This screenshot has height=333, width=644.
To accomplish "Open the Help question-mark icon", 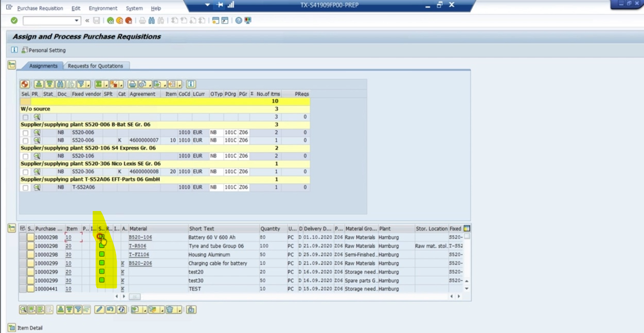I will pyautogui.click(x=239, y=21).
